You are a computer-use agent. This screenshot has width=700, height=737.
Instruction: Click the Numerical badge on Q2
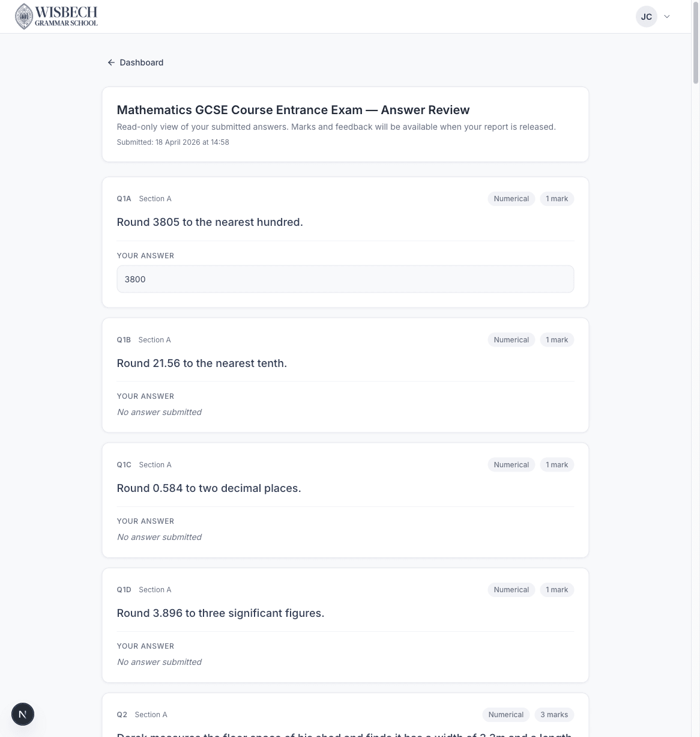(x=505, y=714)
